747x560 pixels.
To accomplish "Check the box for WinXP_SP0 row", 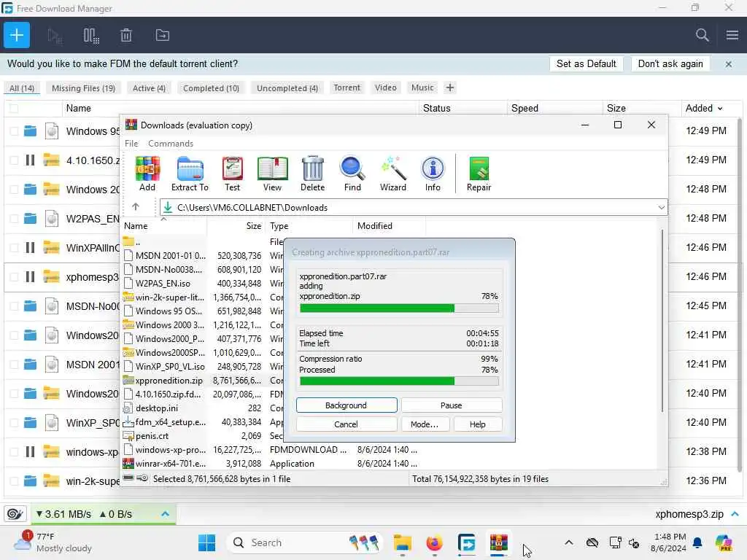I will (x=14, y=422).
